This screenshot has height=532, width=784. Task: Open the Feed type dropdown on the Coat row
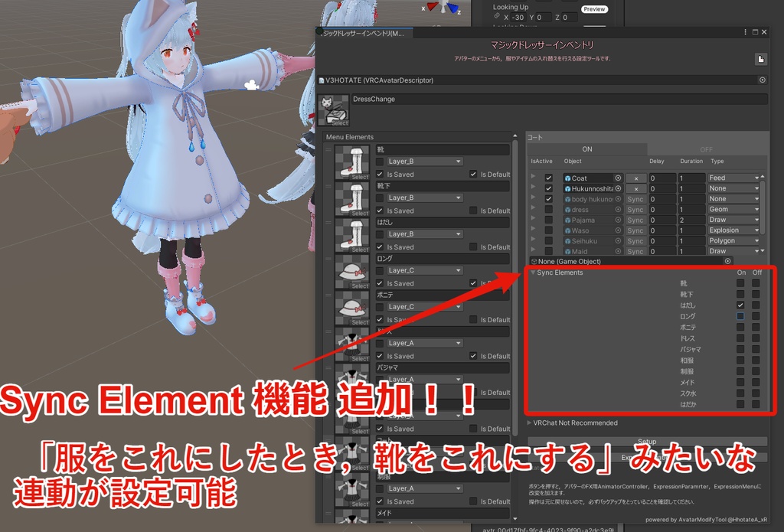point(733,178)
